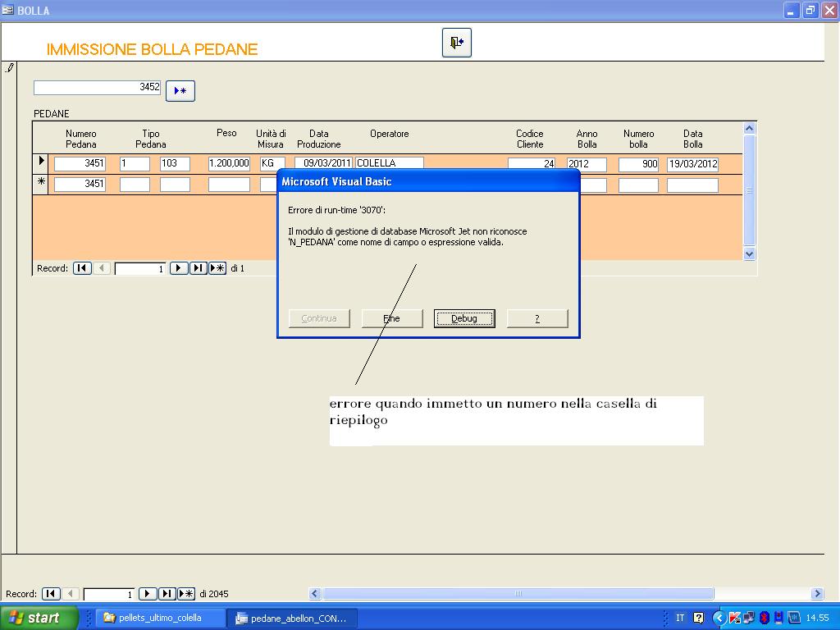
Task: Click empty Data Bolla field in new row
Action: coord(692,185)
